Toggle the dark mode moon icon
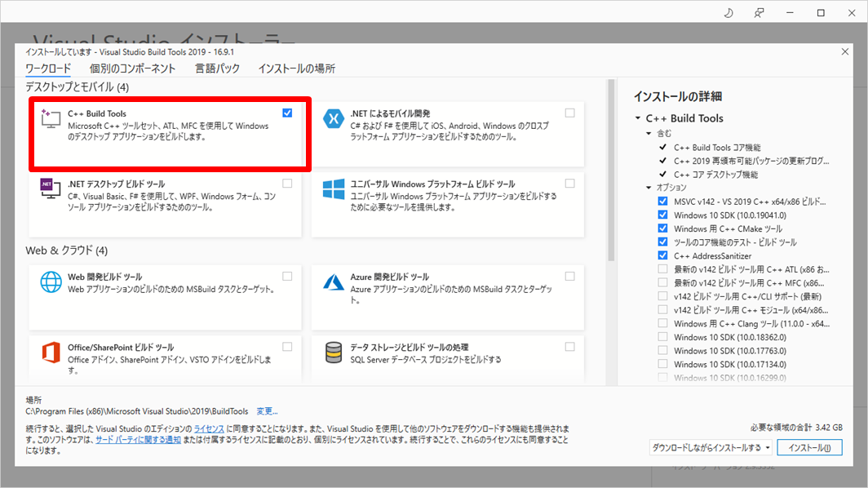Image resolution: width=868 pixels, height=488 pixels. pos(728,13)
